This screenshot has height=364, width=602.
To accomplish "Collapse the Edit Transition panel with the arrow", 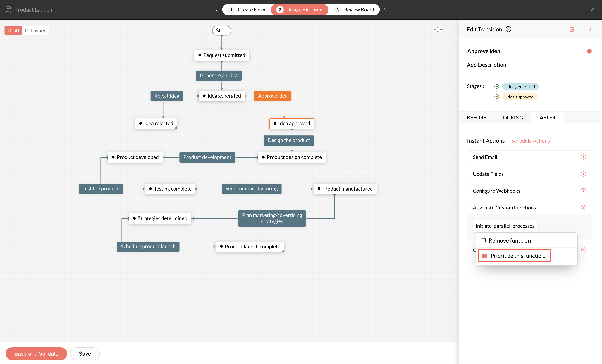I will (x=588, y=29).
